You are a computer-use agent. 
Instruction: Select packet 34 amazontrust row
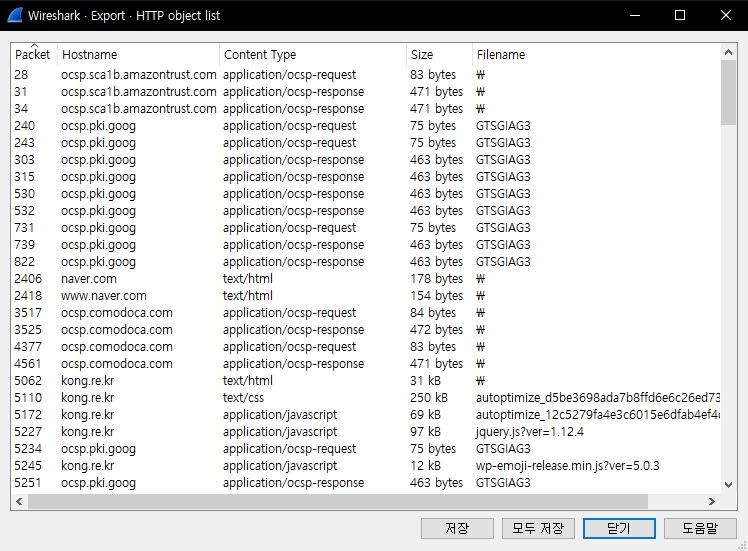(x=366, y=109)
